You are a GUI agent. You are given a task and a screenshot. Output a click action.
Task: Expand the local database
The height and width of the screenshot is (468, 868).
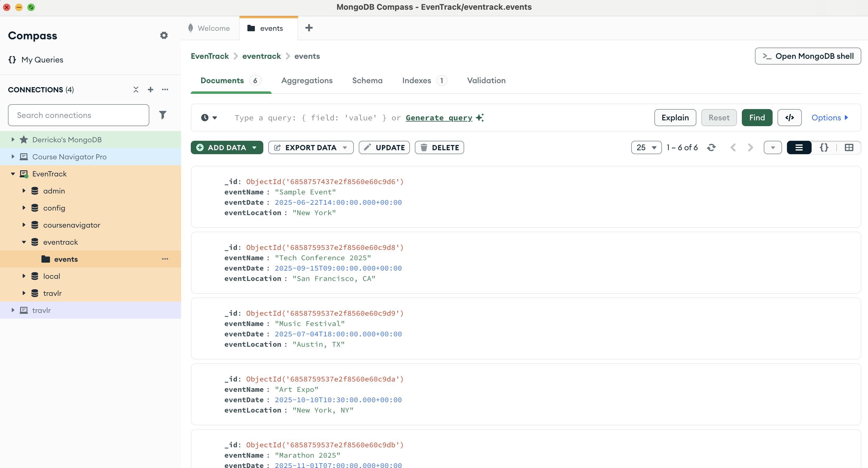click(x=24, y=276)
